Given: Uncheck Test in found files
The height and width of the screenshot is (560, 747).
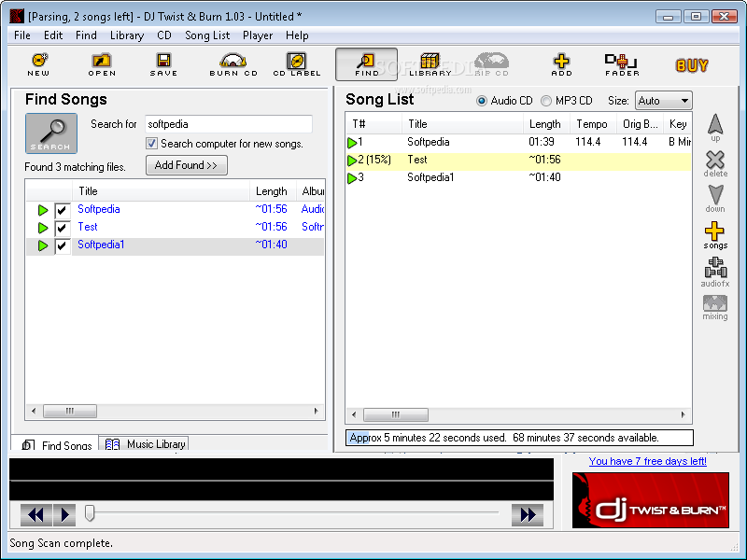Looking at the screenshot, I should (x=62, y=228).
